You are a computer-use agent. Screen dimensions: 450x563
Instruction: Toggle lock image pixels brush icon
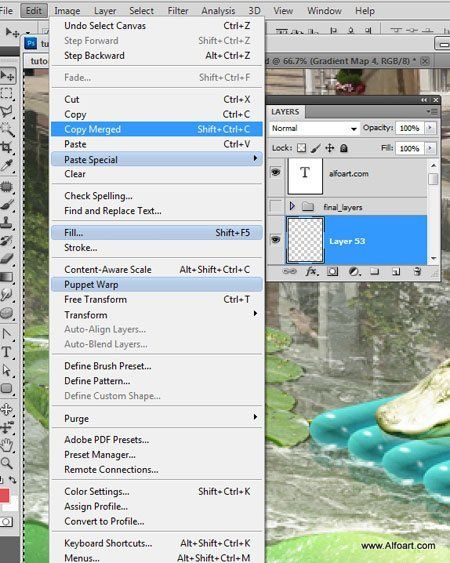tap(315, 148)
